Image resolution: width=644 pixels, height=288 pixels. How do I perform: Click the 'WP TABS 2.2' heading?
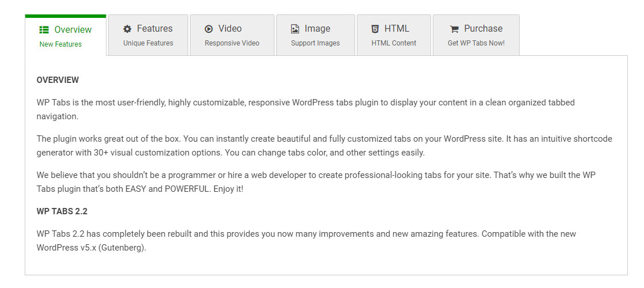(62, 211)
